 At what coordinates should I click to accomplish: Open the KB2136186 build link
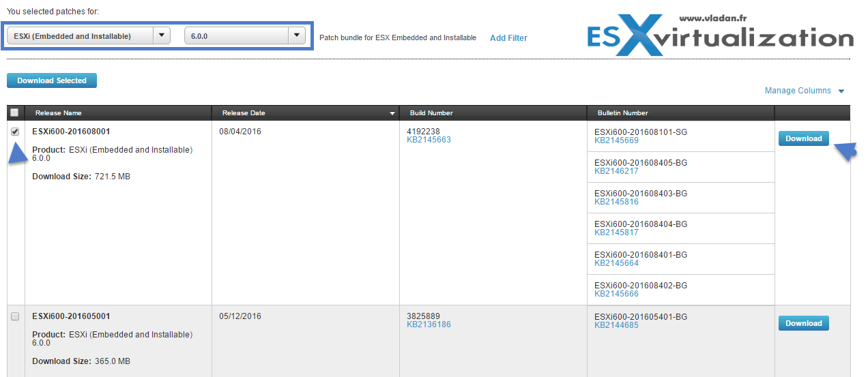pyautogui.click(x=429, y=325)
